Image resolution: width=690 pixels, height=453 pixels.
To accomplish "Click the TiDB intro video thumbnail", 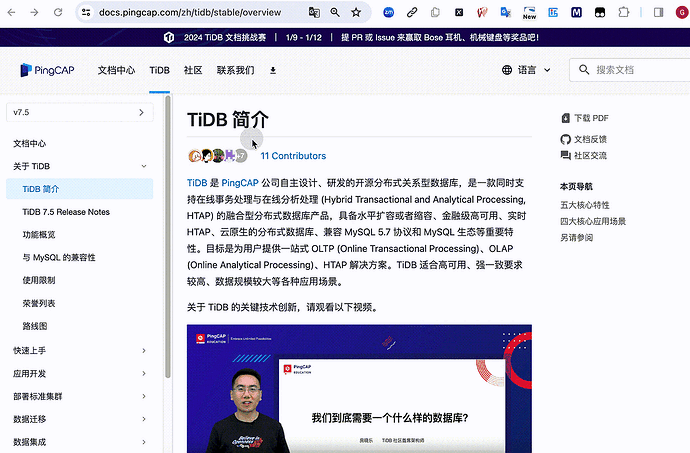I will point(359,389).
